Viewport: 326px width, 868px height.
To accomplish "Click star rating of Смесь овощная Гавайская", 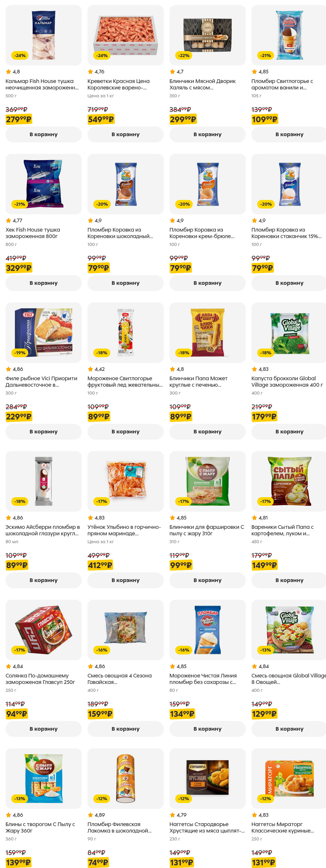I will point(96,666).
